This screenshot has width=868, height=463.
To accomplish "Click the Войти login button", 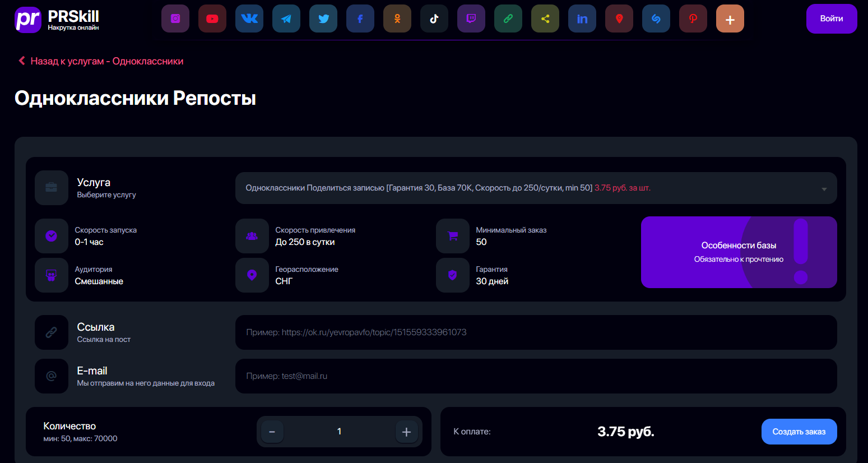I will pos(832,18).
